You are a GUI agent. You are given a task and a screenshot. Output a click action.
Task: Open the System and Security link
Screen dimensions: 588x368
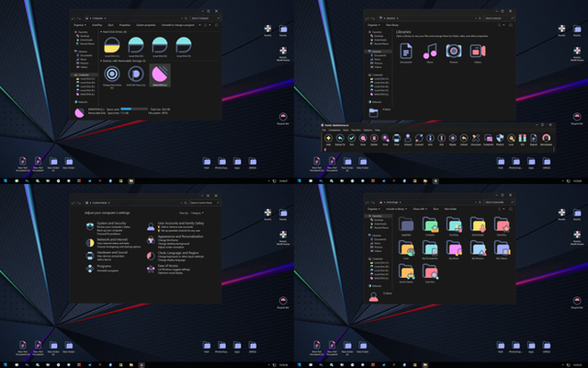[x=112, y=223]
